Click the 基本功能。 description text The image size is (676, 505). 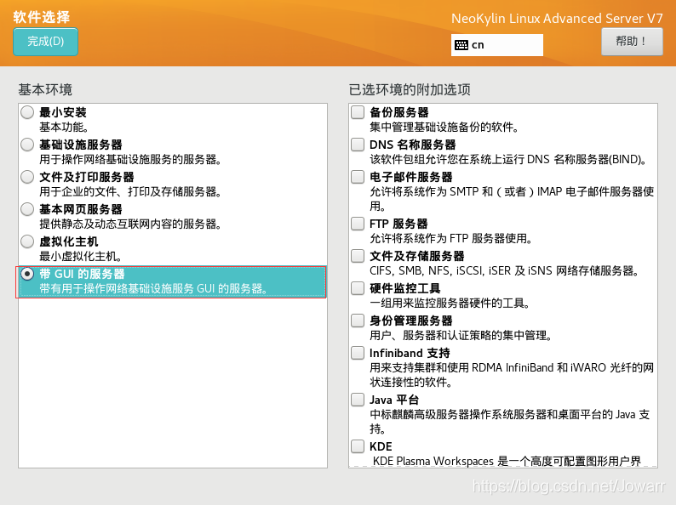[x=64, y=127]
